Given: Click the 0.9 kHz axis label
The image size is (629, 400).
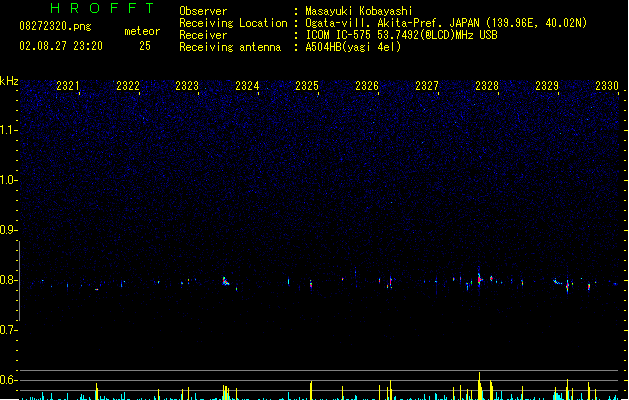Looking at the screenshot, I should click(x=8, y=230).
